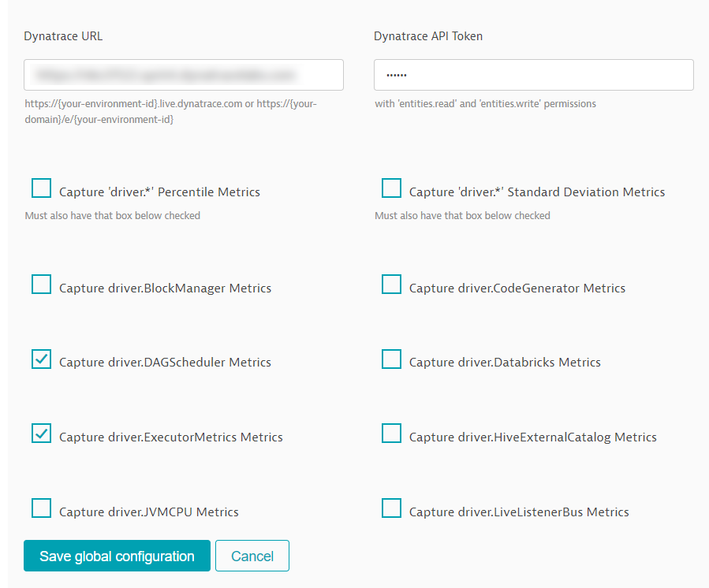Image resolution: width=709 pixels, height=588 pixels.
Task: Click 'Capture driver.JVMCPU Metrics' label
Action: point(149,512)
